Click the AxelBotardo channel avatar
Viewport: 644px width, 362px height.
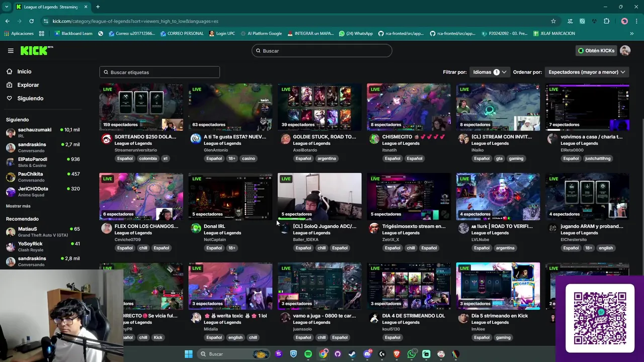(285, 139)
